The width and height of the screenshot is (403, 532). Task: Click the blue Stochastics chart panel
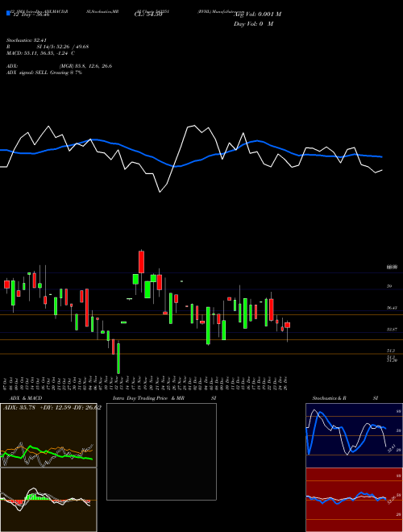point(354,435)
